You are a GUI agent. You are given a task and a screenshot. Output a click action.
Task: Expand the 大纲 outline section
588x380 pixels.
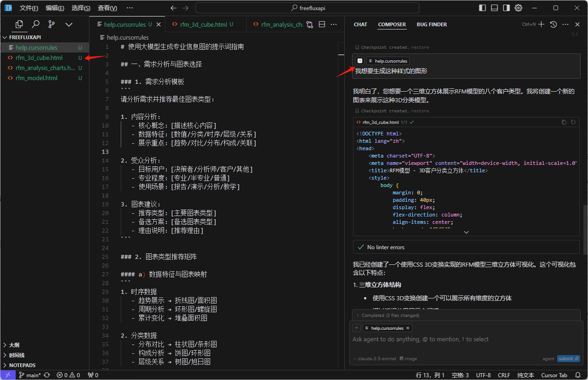tap(45, 345)
